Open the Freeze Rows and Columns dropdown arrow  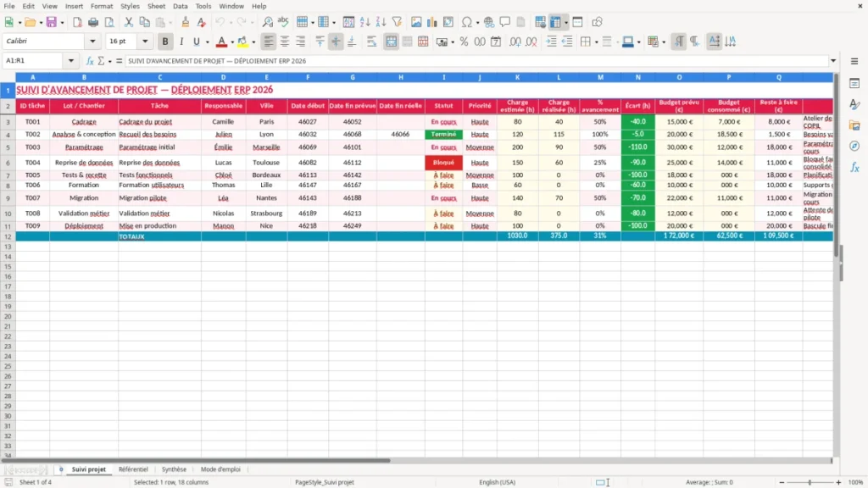(x=565, y=23)
